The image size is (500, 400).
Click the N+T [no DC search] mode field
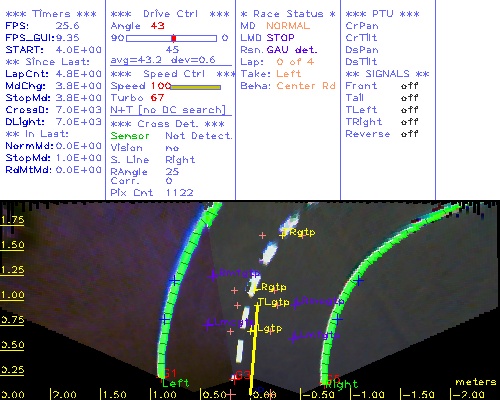point(168,110)
